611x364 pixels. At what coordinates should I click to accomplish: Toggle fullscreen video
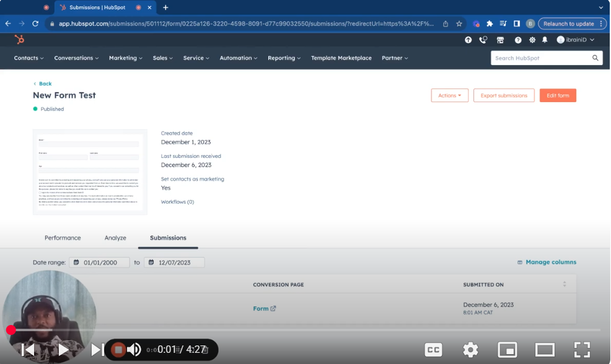[582, 350]
